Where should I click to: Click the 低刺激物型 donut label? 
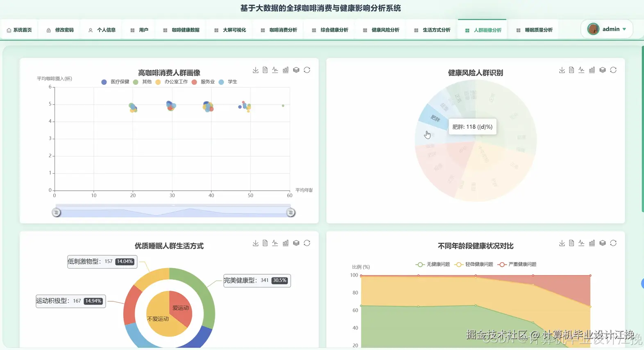click(x=102, y=261)
